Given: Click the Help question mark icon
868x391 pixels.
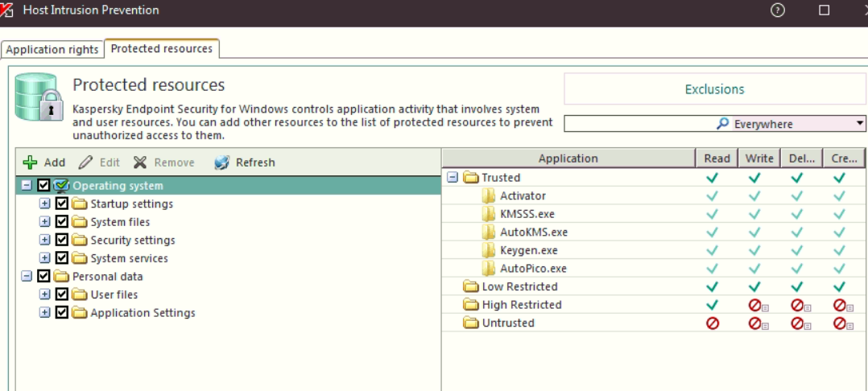Looking at the screenshot, I should (777, 10).
